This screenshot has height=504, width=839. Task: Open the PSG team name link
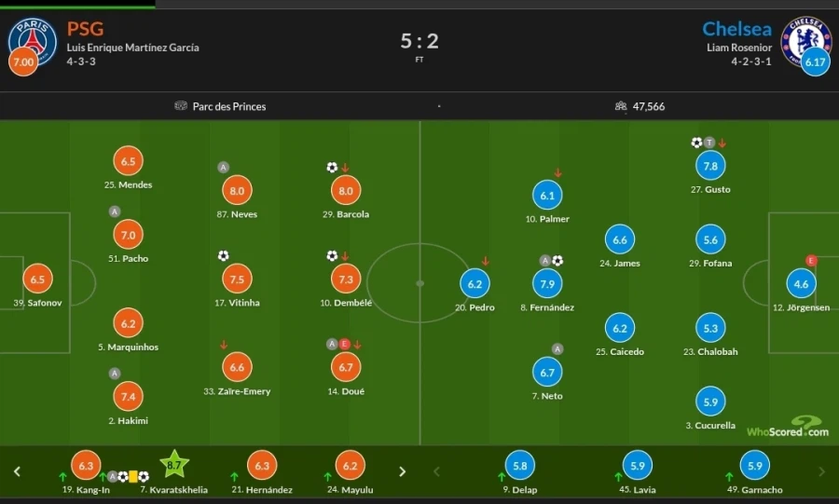[85, 29]
